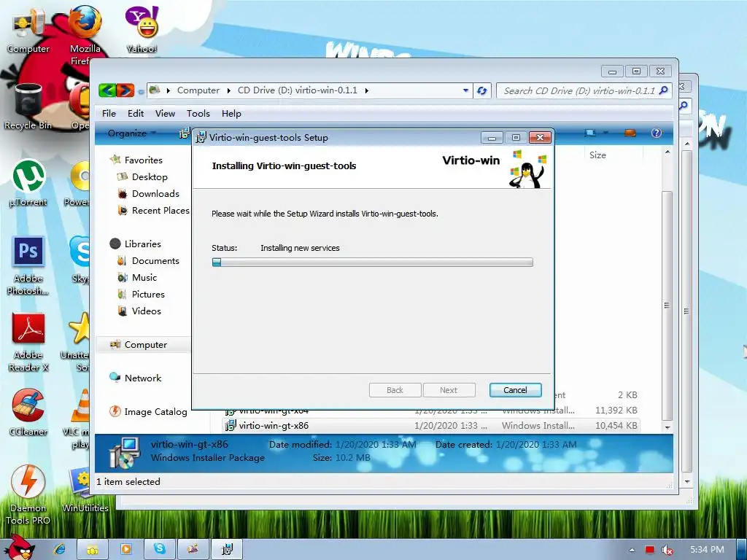Open the Explorer folder taskbar button
Screen dimensions: 747x560
pos(93,550)
